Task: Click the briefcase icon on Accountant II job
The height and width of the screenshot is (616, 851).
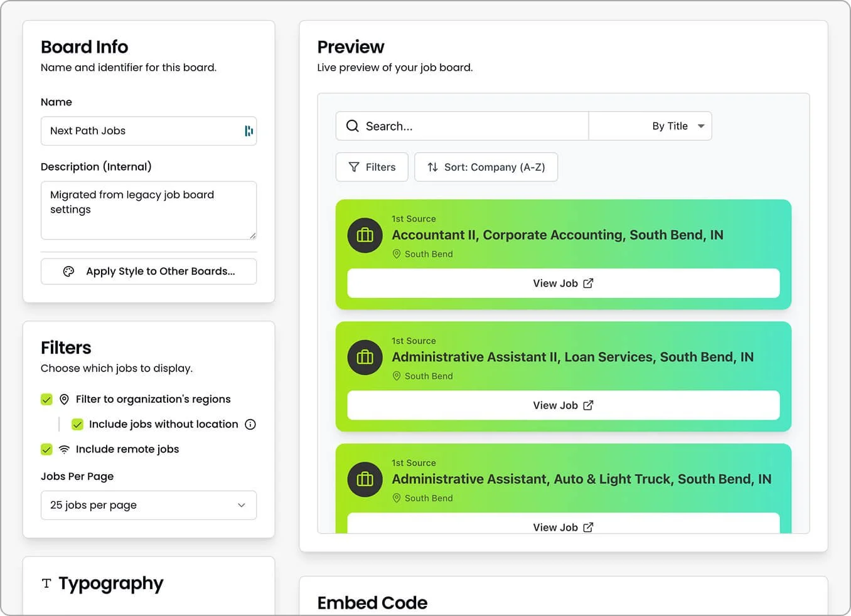Action: point(365,235)
